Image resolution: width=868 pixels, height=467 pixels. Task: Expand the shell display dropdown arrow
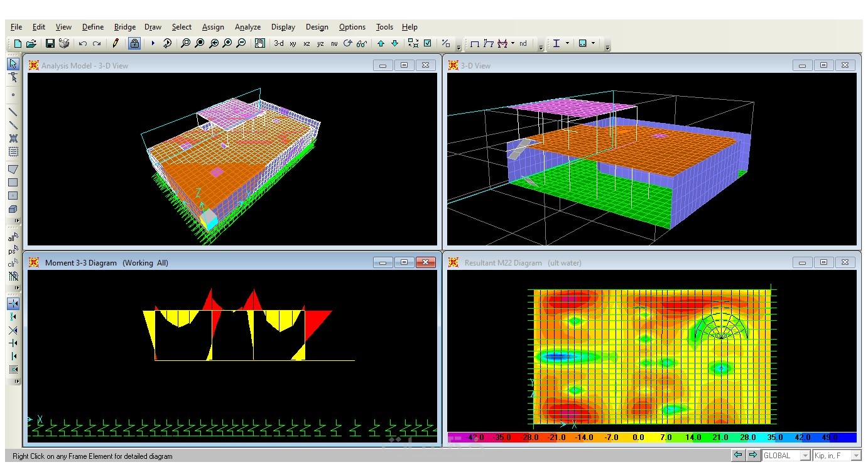click(x=593, y=43)
